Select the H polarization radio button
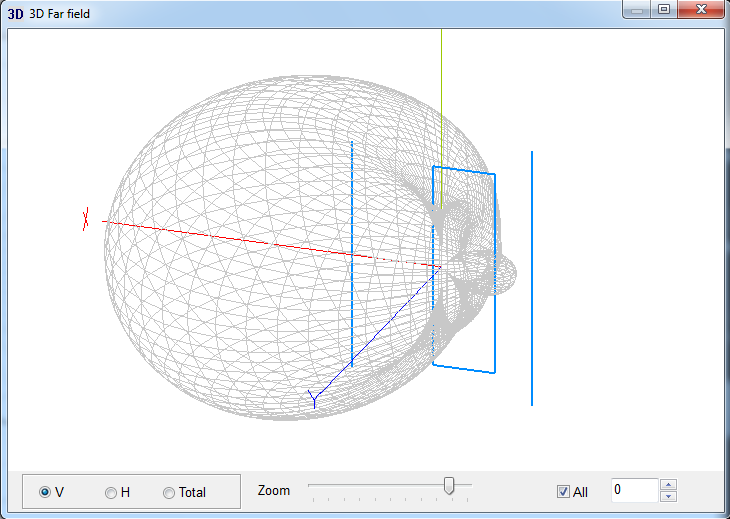The image size is (730, 519). point(111,492)
